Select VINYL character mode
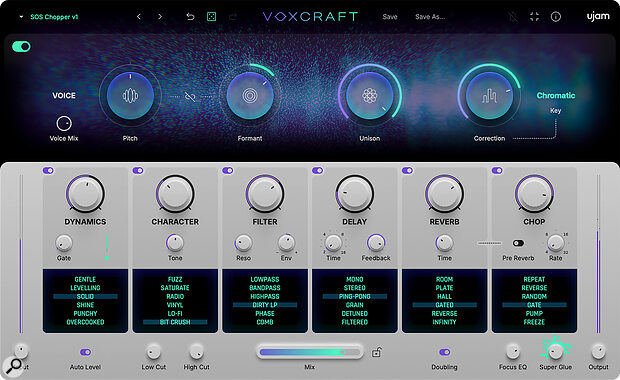 point(175,305)
